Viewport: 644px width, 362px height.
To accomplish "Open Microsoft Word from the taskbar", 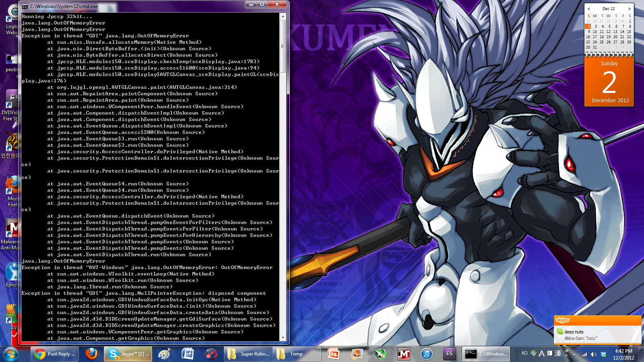I will (x=188, y=354).
